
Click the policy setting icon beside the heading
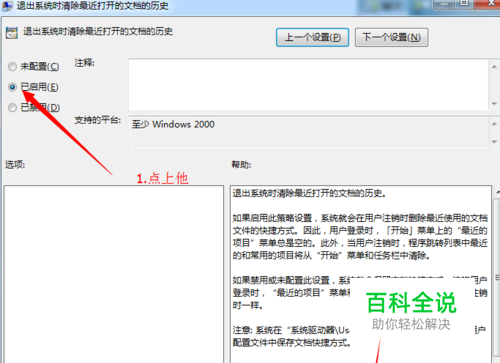[x=12, y=33]
